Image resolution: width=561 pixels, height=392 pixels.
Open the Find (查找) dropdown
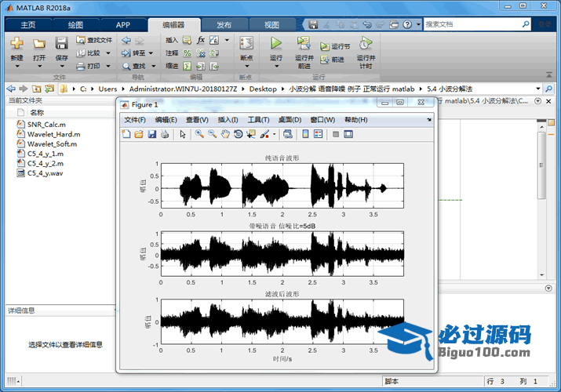click(154, 66)
